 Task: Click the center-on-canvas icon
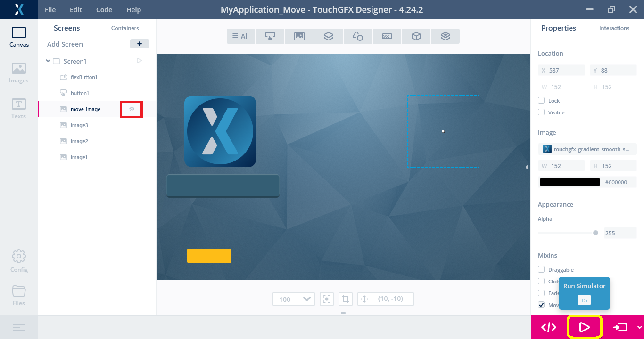tap(327, 299)
